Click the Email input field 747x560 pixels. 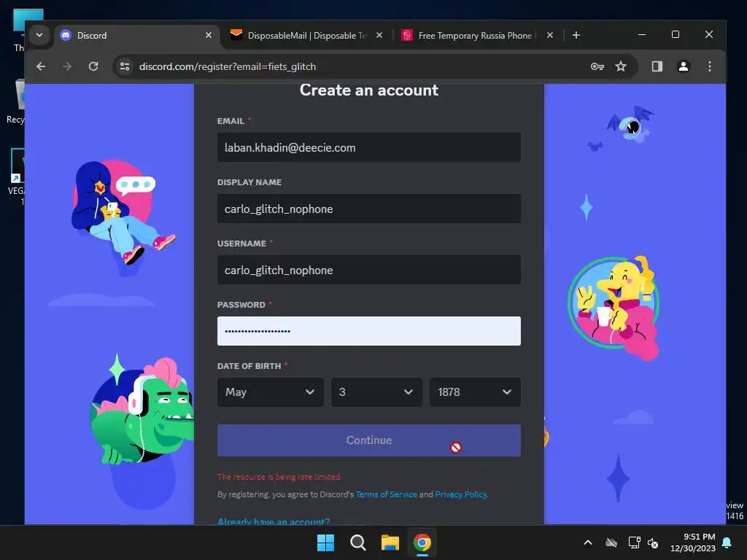click(x=368, y=147)
